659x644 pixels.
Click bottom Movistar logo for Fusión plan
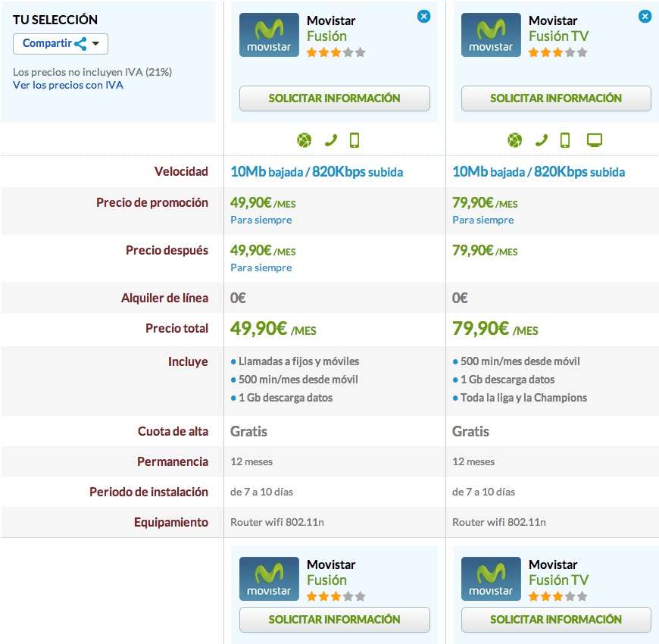tap(269, 578)
